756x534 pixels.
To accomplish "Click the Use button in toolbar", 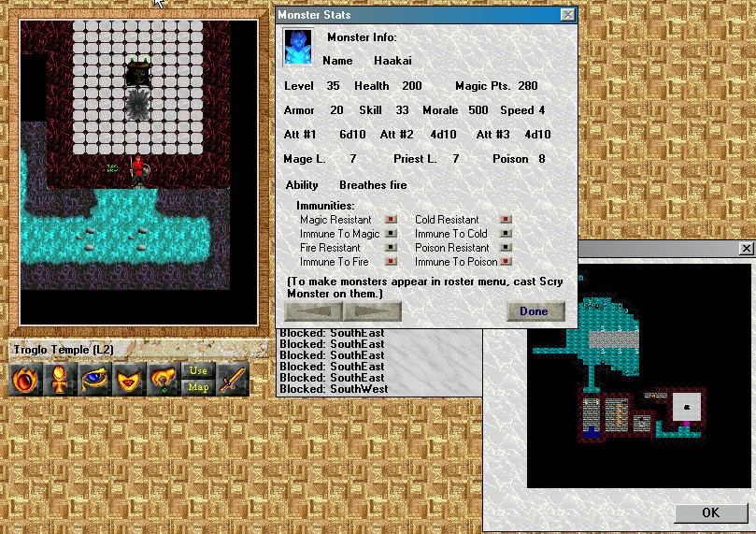I will (198, 370).
